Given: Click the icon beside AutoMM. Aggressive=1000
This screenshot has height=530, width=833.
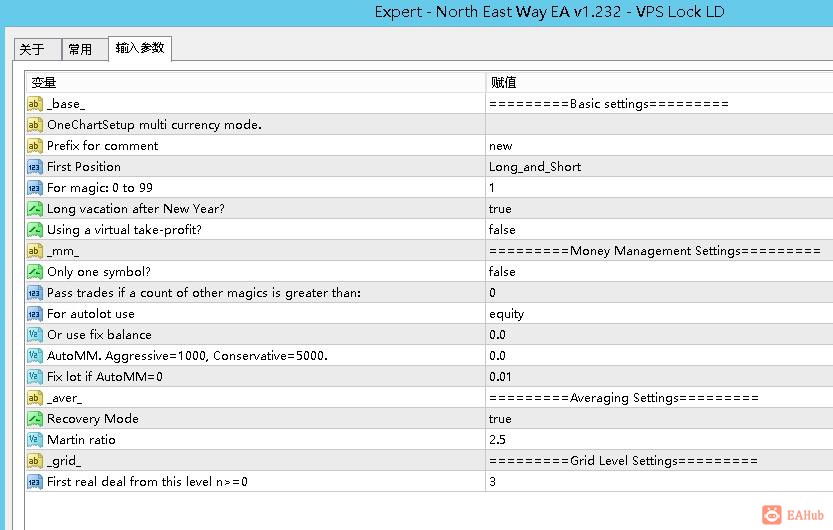Looking at the screenshot, I should click(35, 356).
